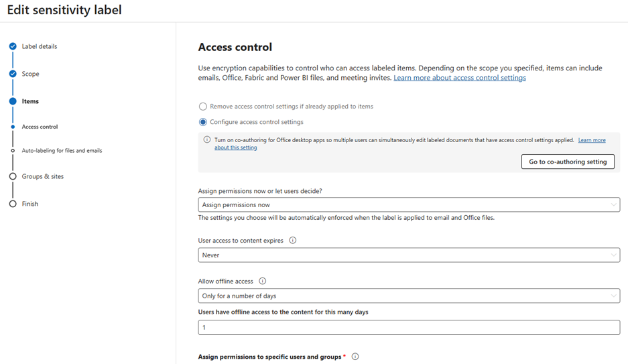
Task: Open the Only for a number of days dropdown
Action: click(x=409, y=296)
